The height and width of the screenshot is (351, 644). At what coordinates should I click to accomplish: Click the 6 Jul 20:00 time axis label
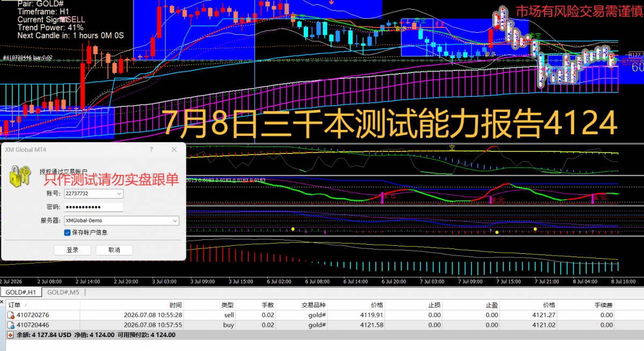394,281
